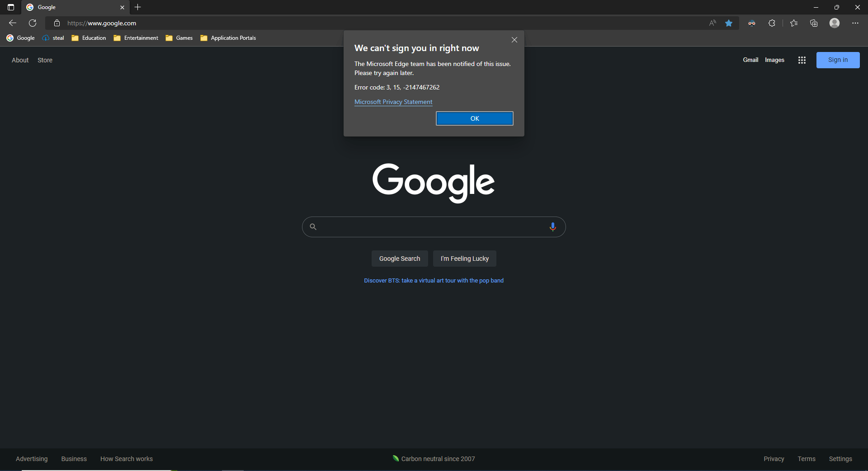Expand the Entertainment bookmarks folder

(136, 38)
